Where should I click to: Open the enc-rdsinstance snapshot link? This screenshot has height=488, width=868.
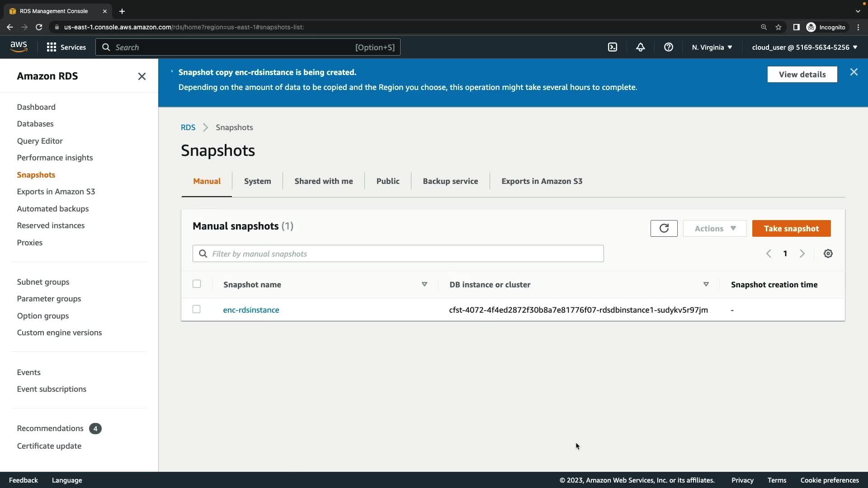[x=251, y=310]
